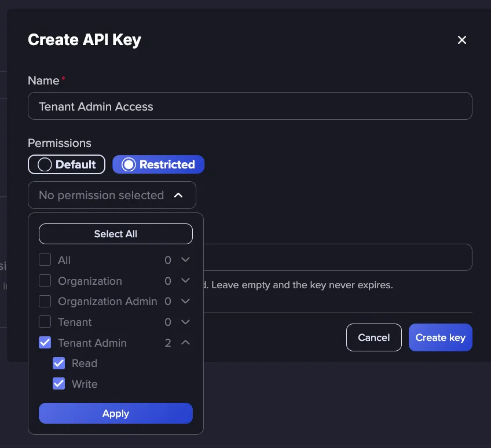Click the Create API Key title
Viewport: 491px width, 448px height.
(85, 40)
